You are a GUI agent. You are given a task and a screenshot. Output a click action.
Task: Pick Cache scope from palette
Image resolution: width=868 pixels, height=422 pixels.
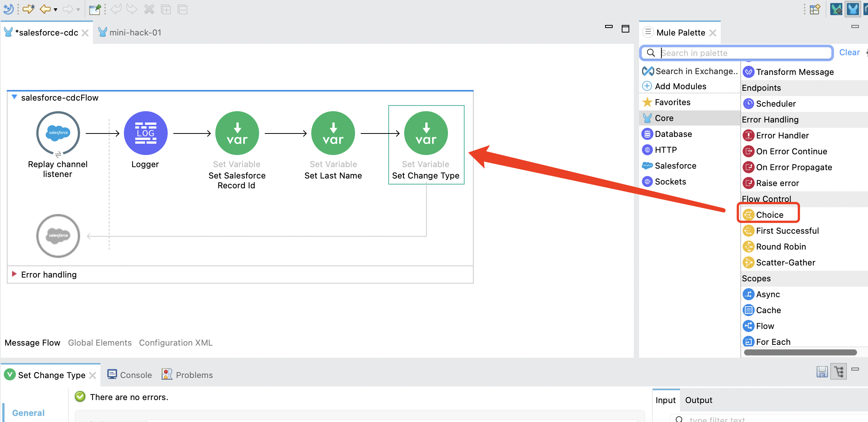762,310
